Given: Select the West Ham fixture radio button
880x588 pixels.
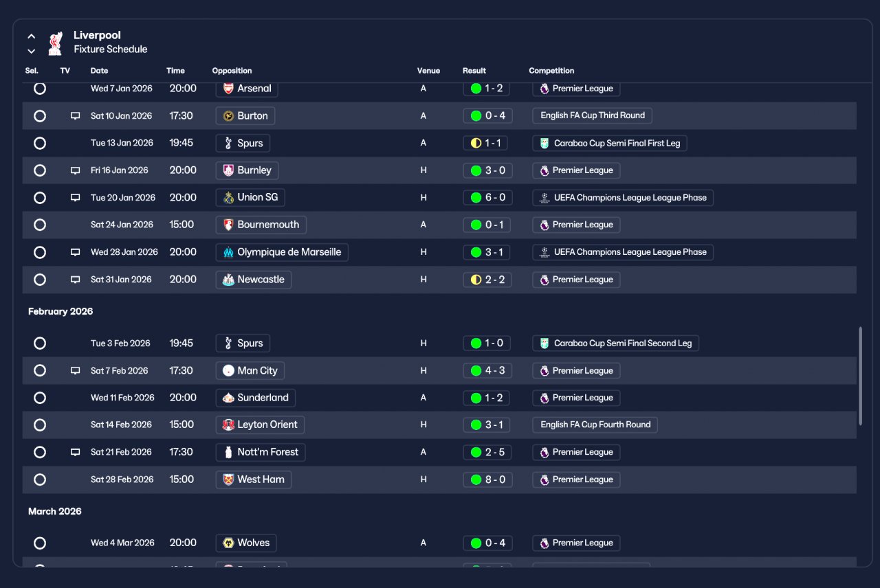Looking at the screenshot, I should coord(40,479).
